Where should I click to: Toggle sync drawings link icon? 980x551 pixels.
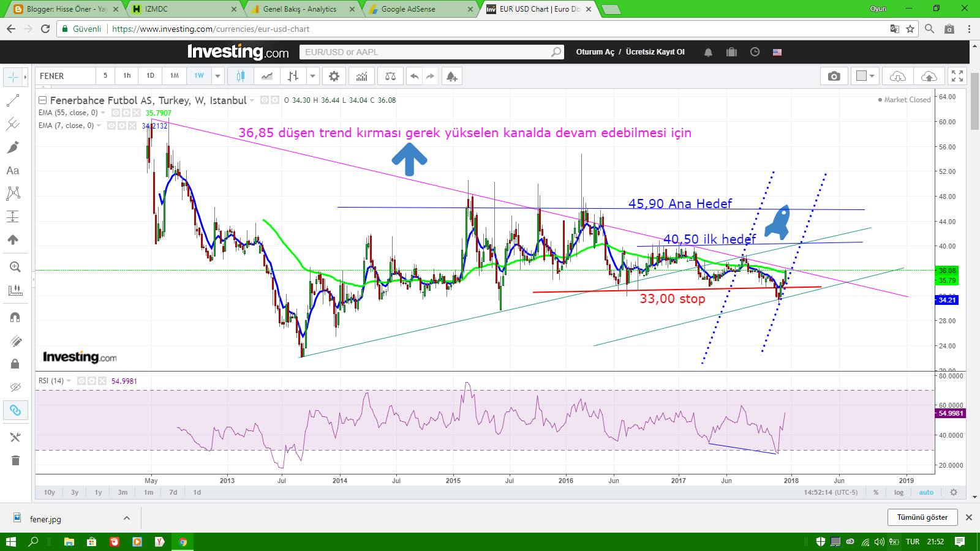pos(15,410)
